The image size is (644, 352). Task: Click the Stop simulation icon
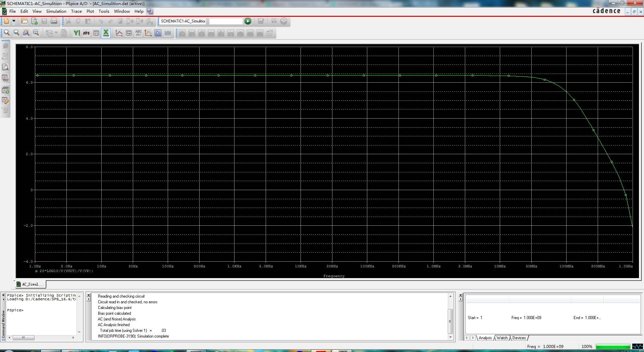[284, 21]
